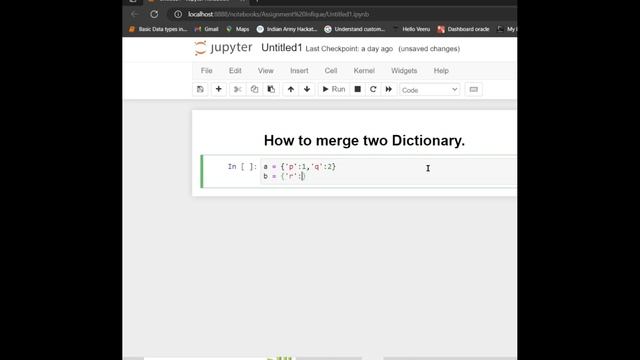Open the Maps bookmark

(x=238, y=29)
